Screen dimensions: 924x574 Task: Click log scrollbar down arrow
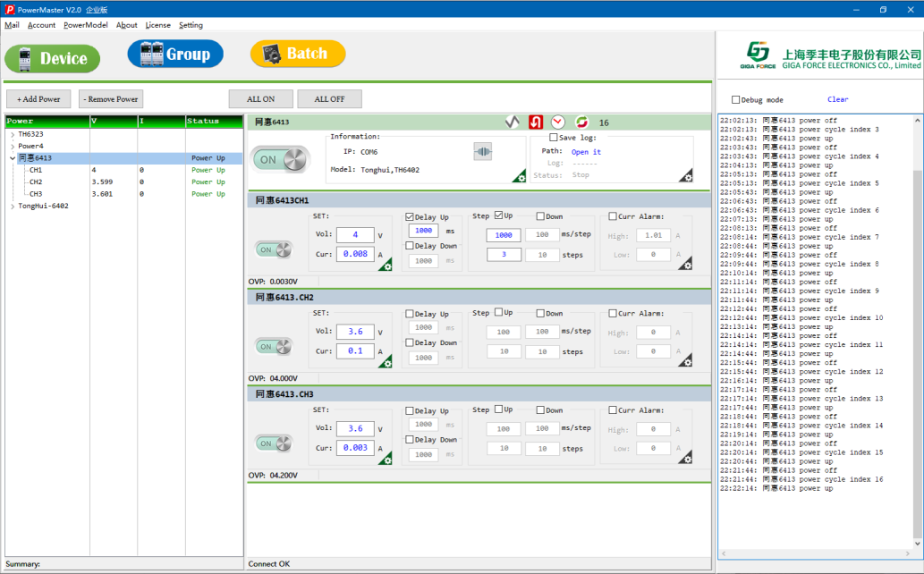coord(918,544)
